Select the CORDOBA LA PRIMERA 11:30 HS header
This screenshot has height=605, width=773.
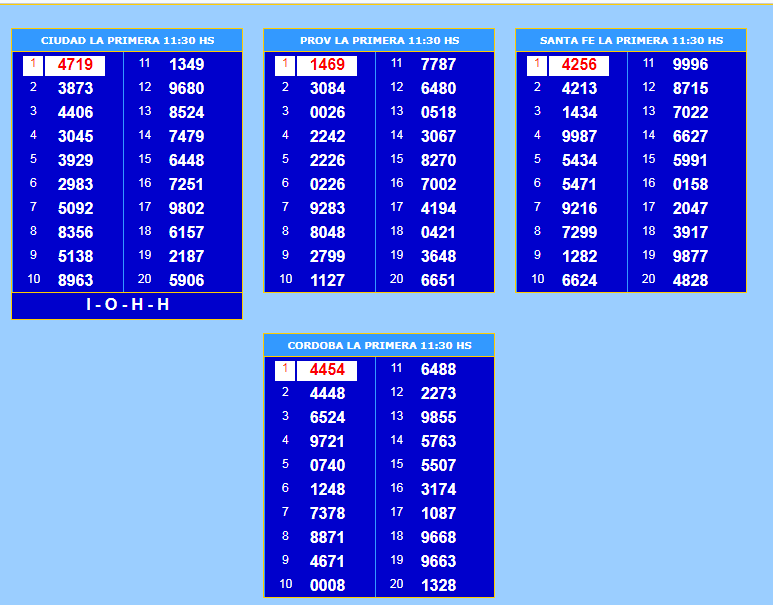pyautogui.click(x=379, y=346)
